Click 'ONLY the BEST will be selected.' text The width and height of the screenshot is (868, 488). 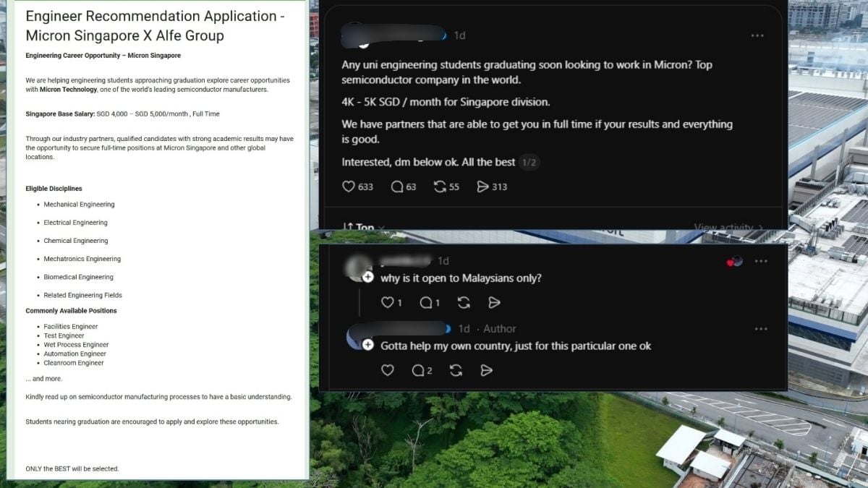[x=72, y=468]
